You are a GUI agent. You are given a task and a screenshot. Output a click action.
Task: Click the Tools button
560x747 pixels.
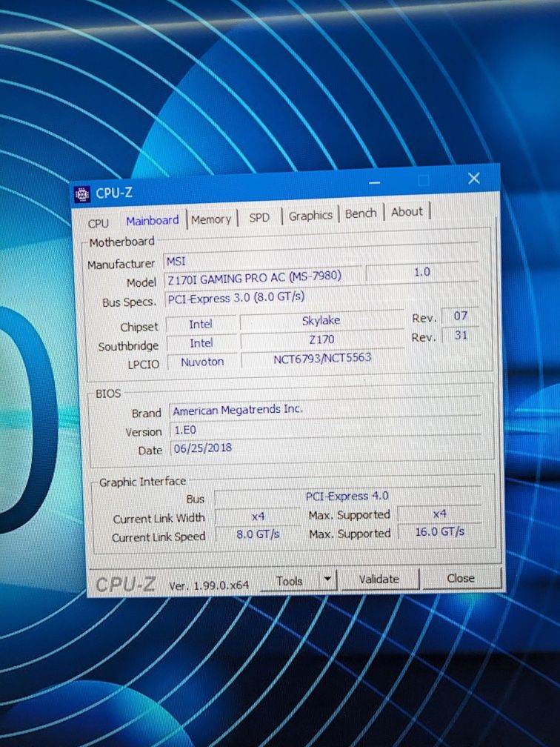290,581
